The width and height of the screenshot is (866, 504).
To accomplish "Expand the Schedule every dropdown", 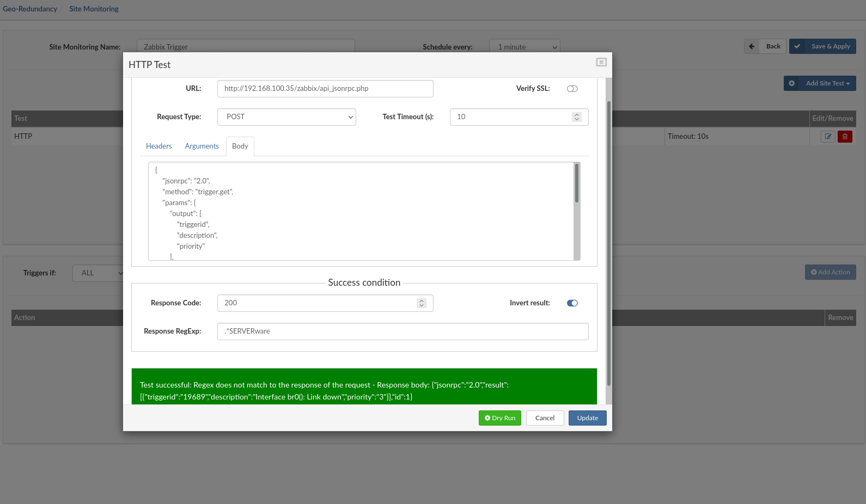I will click(x=525, y=47).
